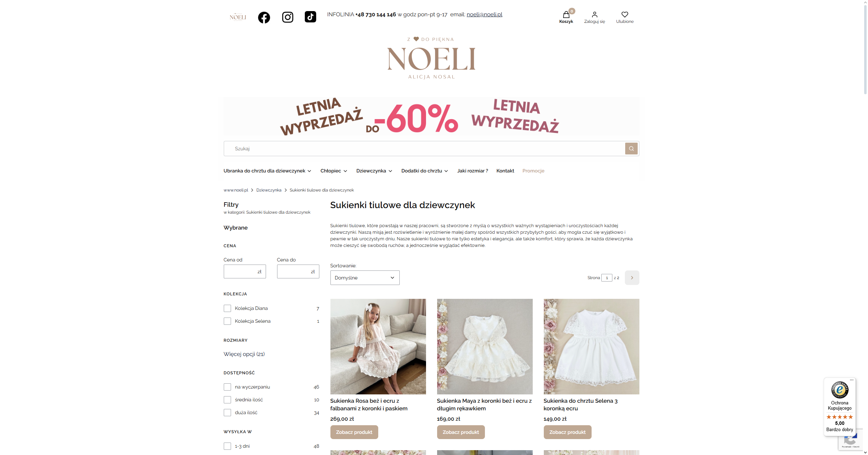Open Ulubione heart icon
The image size is (868, 455).
(625, 17)
